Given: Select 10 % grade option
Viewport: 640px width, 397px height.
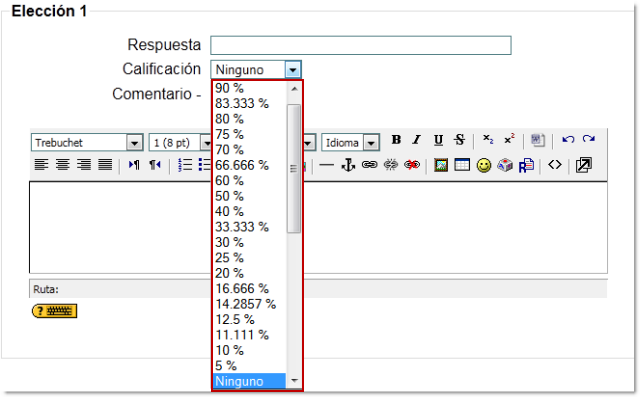Looking at the screenshot, I should [x=249, y=350].
